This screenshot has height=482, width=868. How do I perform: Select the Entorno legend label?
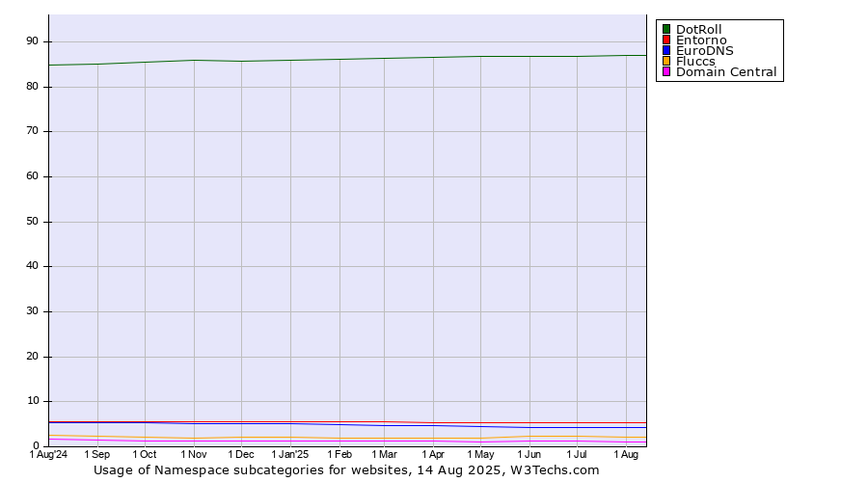[x=701, y=40]
